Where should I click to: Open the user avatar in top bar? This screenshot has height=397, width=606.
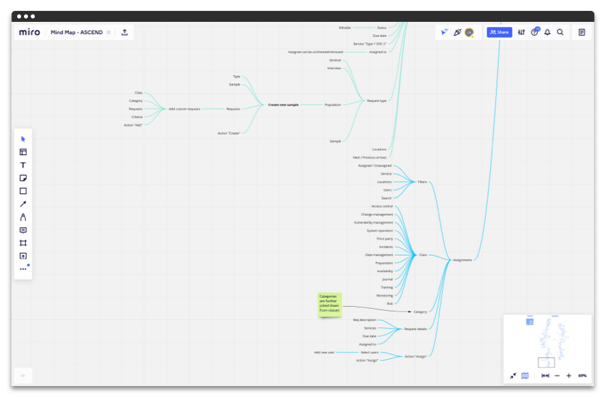469,32
